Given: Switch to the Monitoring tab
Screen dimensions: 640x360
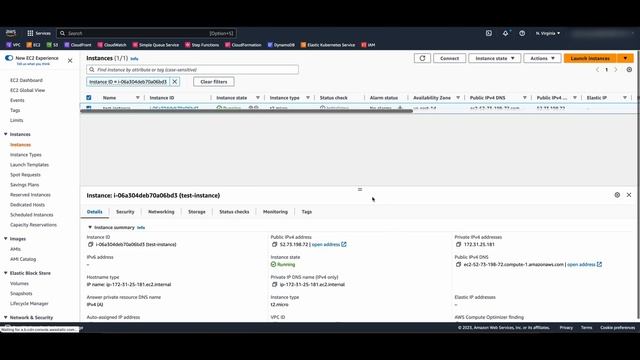Looking at the screenshot, I should [275, 212].
